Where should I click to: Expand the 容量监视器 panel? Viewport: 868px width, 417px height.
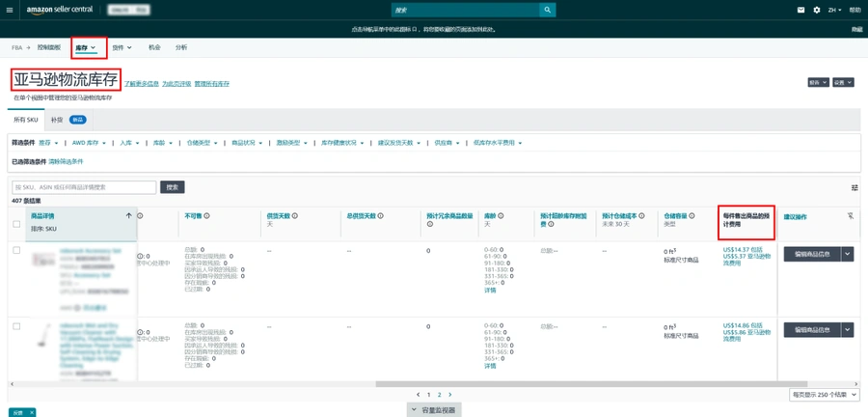point(433,410)
